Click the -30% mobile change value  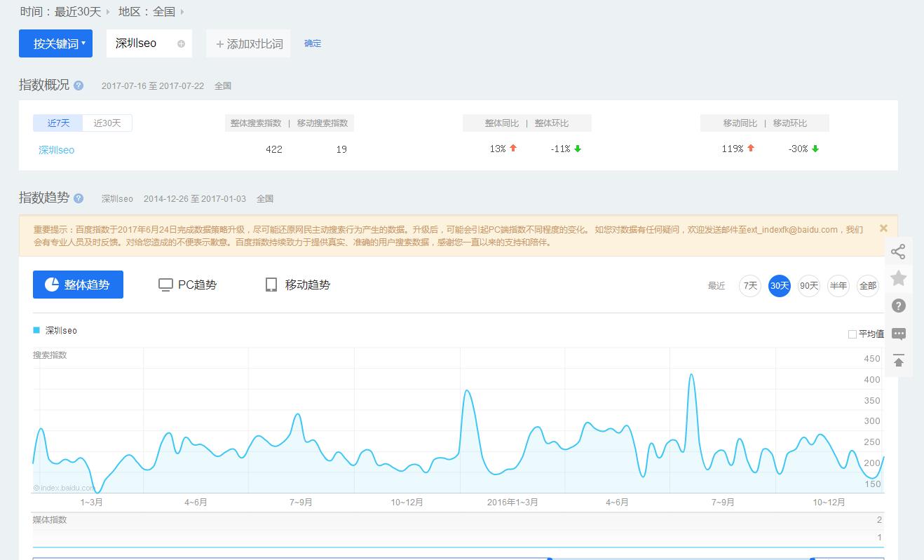pos(799,149)
